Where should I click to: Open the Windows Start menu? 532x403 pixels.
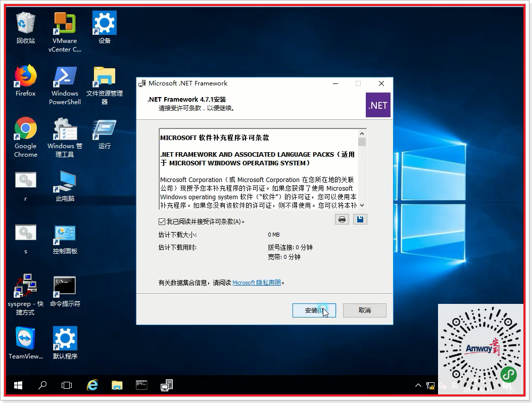coord(18,385)
